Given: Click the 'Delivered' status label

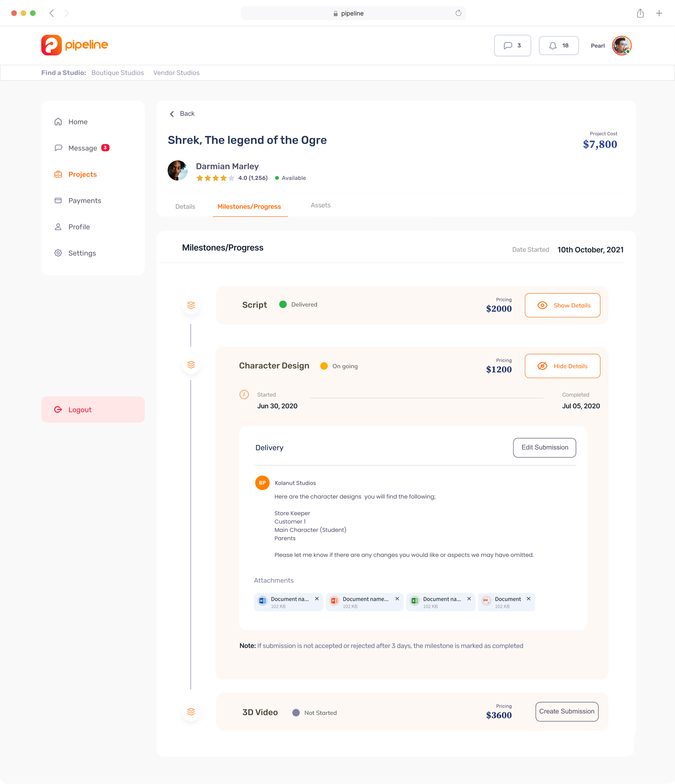Looking at the screenshot, I should [304, 305].
